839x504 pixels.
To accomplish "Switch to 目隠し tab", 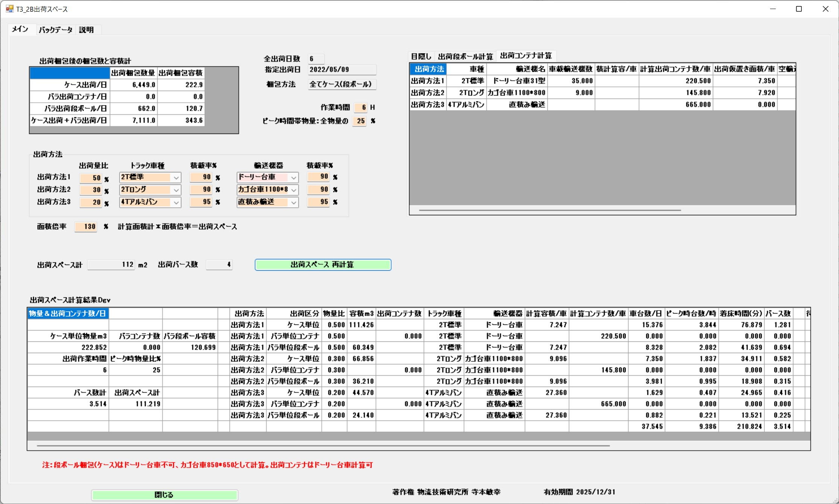I will tap(421, 56).
